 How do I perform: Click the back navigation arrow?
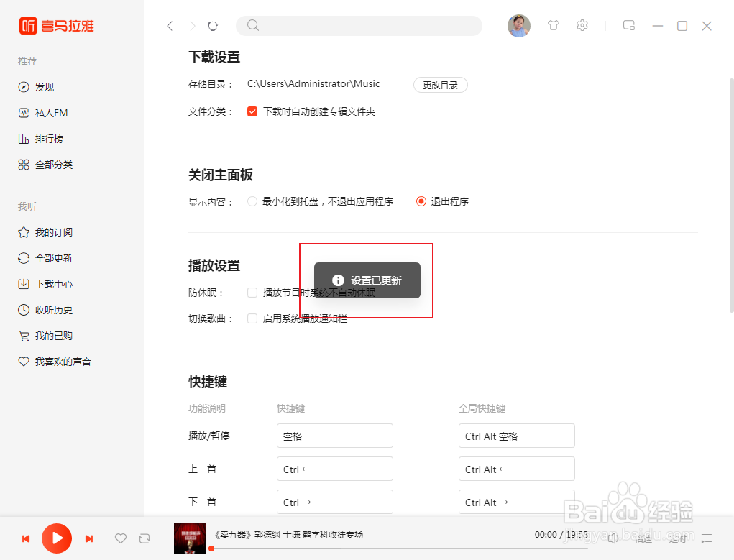click(170, 25)
